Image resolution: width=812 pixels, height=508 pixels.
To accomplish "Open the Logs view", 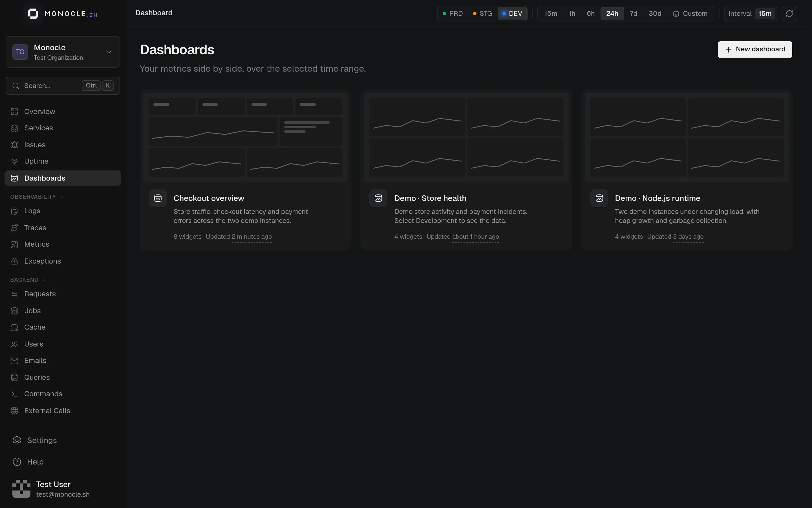I will (63, 211).
